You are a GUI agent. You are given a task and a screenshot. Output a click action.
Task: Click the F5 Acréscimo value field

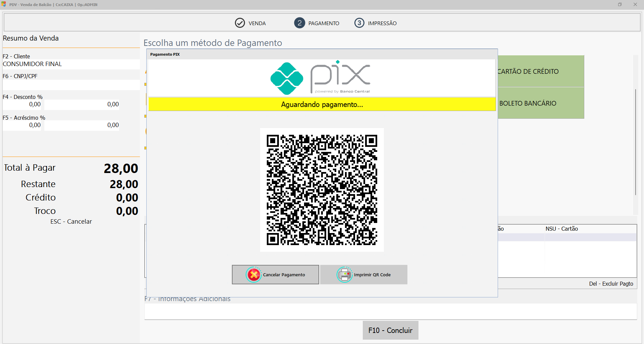pyautogui.click(x=82, y=125)
